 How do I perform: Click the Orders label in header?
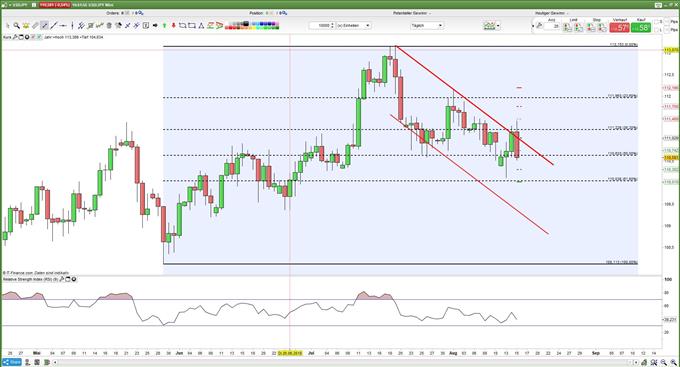(112, 13)
